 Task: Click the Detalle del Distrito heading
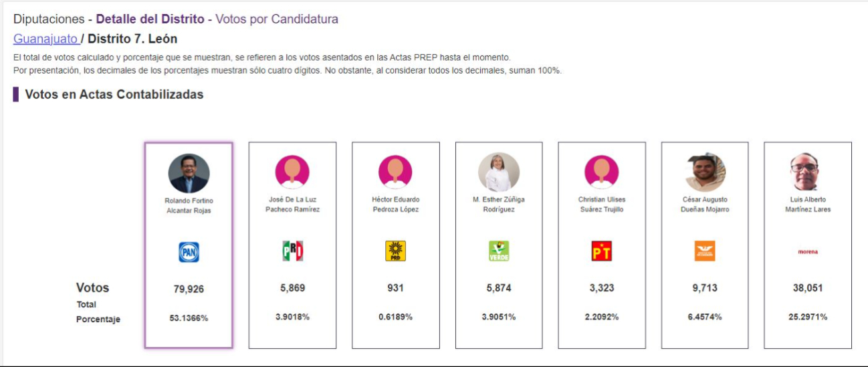(x=150, y=19)
